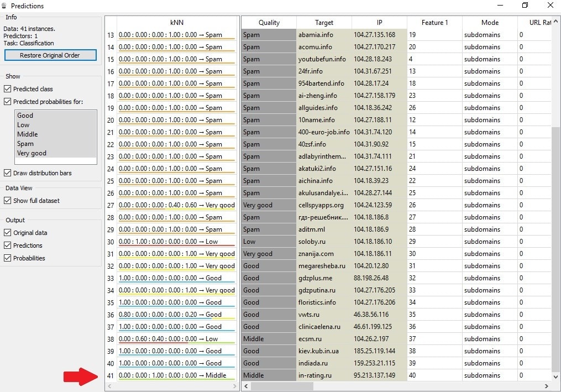This screenshot has width=561, height=392.
Task: Choose Middle in the probabilities list
Action: pos(28,134)
